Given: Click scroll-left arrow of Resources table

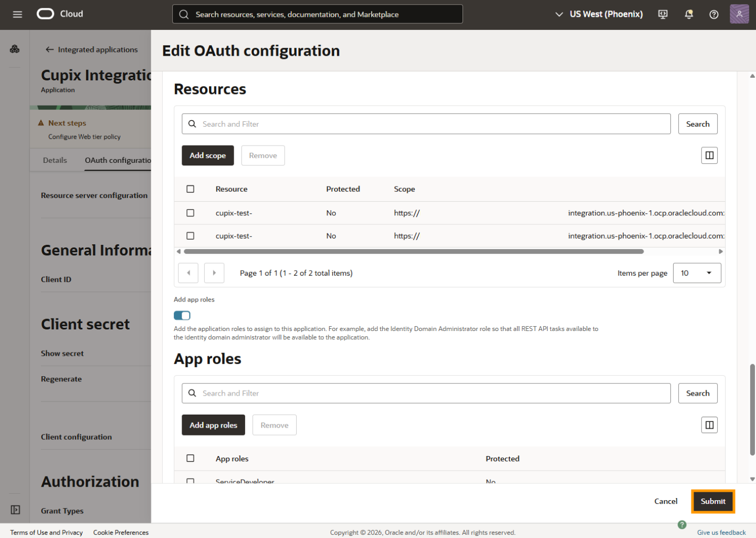Looking at the screenshot, I should pos(178,252).
